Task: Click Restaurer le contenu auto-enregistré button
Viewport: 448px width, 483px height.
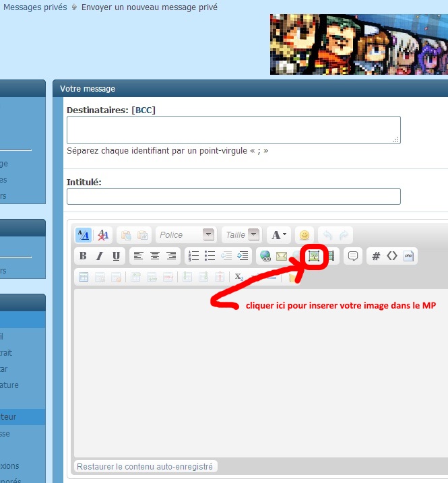Action: [145, 466]
